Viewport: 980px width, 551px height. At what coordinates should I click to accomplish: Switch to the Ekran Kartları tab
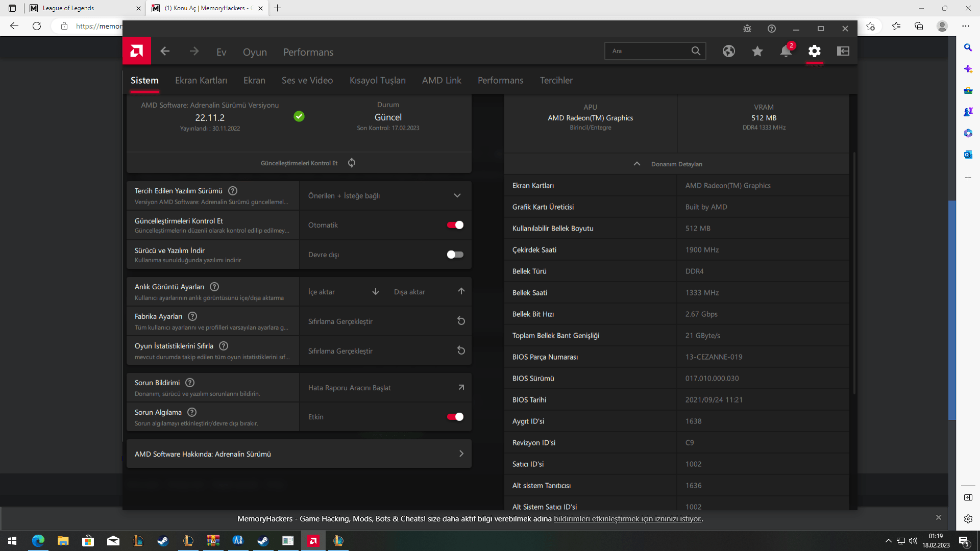point(201,81)
